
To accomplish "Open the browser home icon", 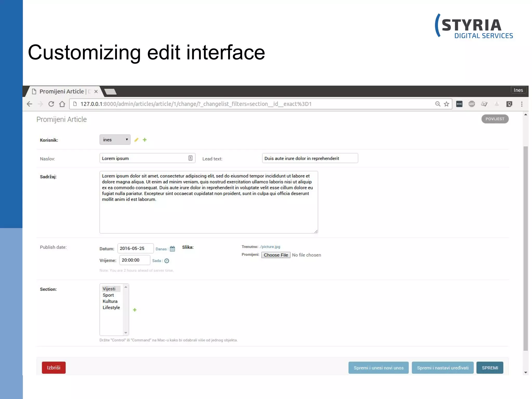I will pyautogui.click(x=62, y=104).
